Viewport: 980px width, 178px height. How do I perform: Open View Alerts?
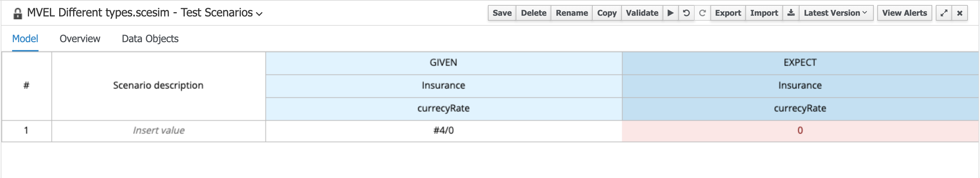click(x=904, y=13)
